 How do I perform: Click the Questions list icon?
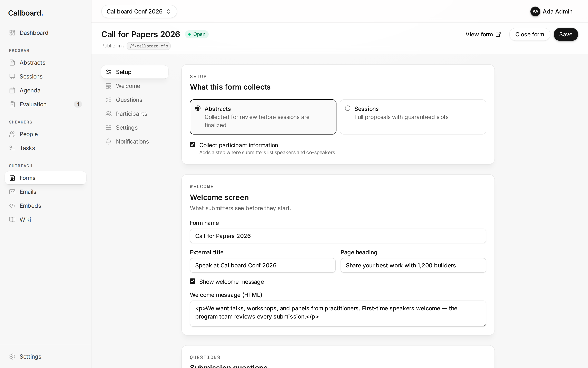(109, 100)
